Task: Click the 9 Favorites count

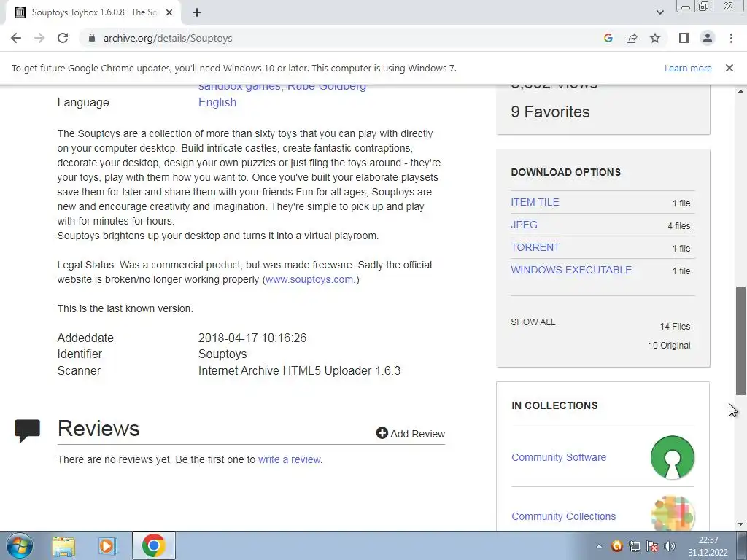Action: pos(550,112)
